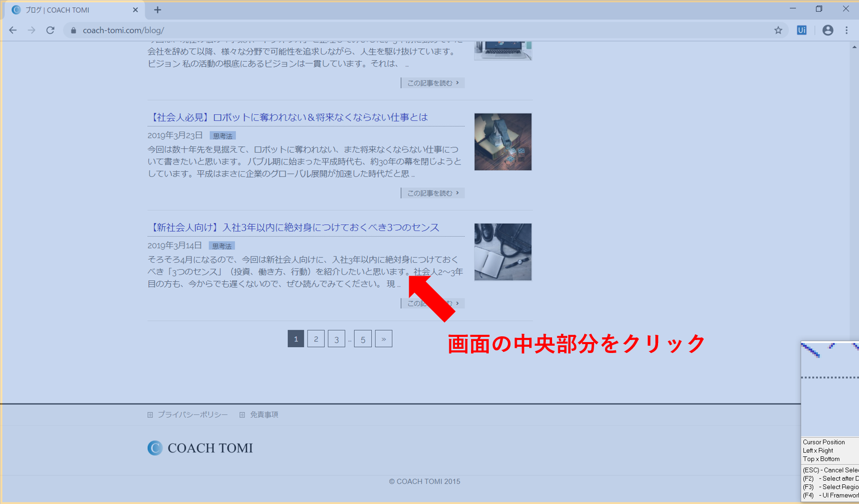Viewport: 859px width, 504px height.
Task: Open the プライバシーポリシー footer link
Action: click(192, 415)
